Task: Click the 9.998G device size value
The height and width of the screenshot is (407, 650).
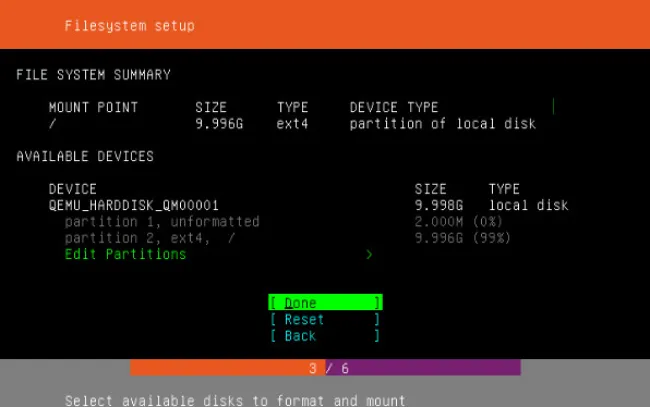Action: [x=439, y=205]
